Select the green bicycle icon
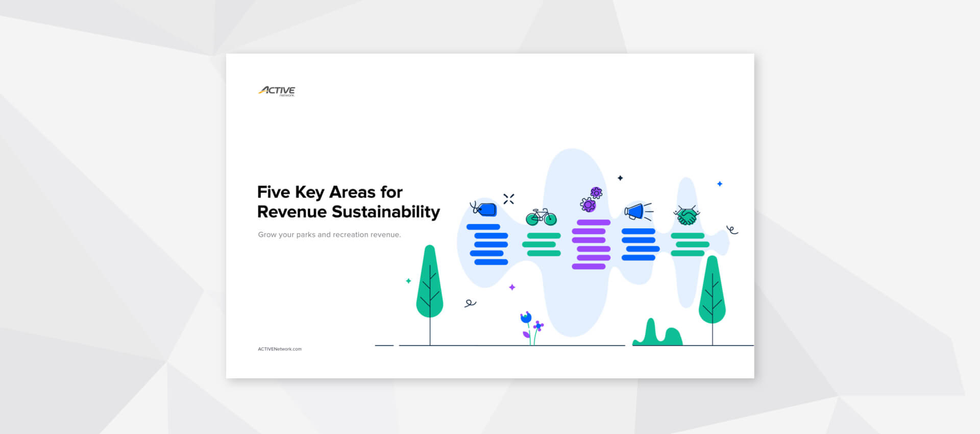Screen dimensions: 980x434 541,218
